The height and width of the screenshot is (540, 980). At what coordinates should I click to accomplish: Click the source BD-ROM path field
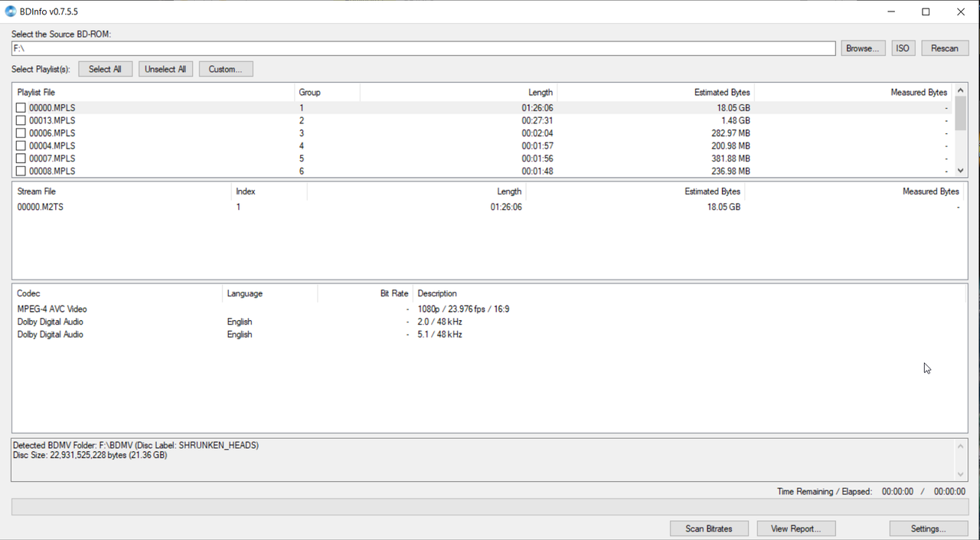click(x=423, y=48)
